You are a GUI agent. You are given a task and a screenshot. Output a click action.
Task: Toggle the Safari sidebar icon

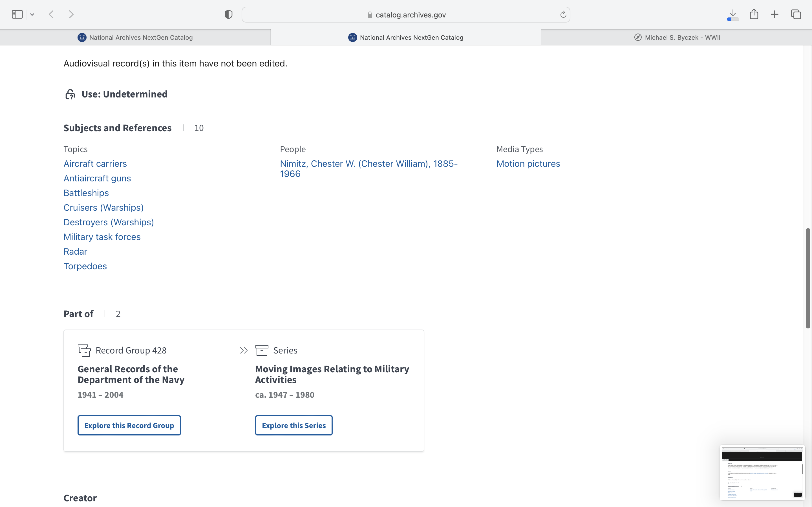(17, 14)
